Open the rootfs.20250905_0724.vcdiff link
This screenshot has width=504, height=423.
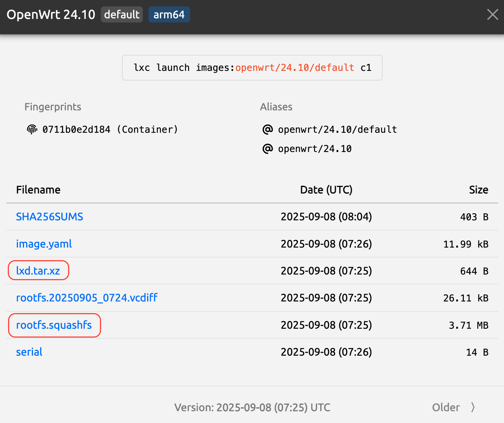pyautogui.click(x=87, y=298)
